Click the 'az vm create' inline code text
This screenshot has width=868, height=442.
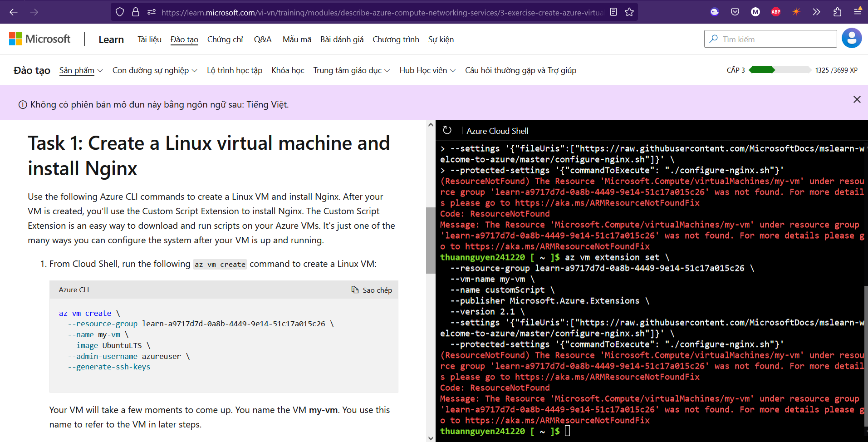pos(220,265)
